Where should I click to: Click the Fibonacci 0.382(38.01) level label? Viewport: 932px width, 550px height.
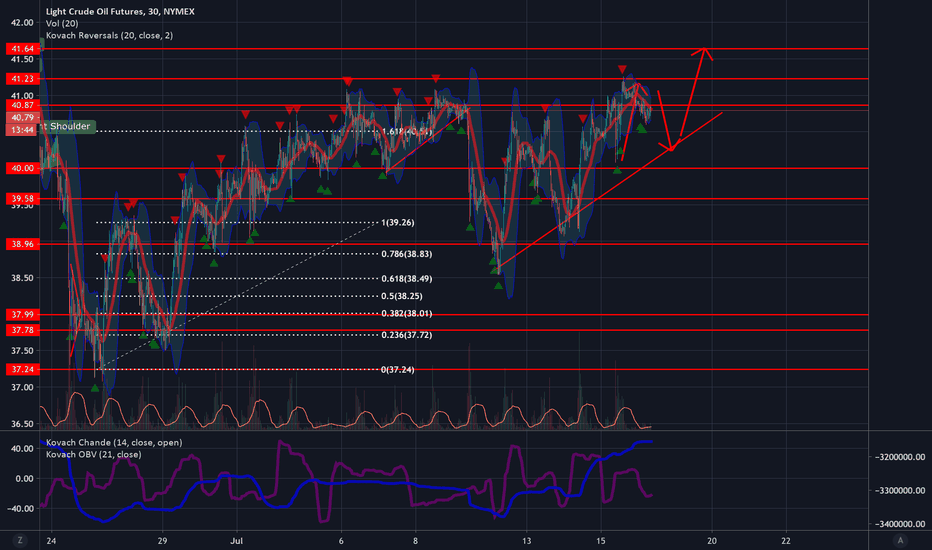coord(407,313)
